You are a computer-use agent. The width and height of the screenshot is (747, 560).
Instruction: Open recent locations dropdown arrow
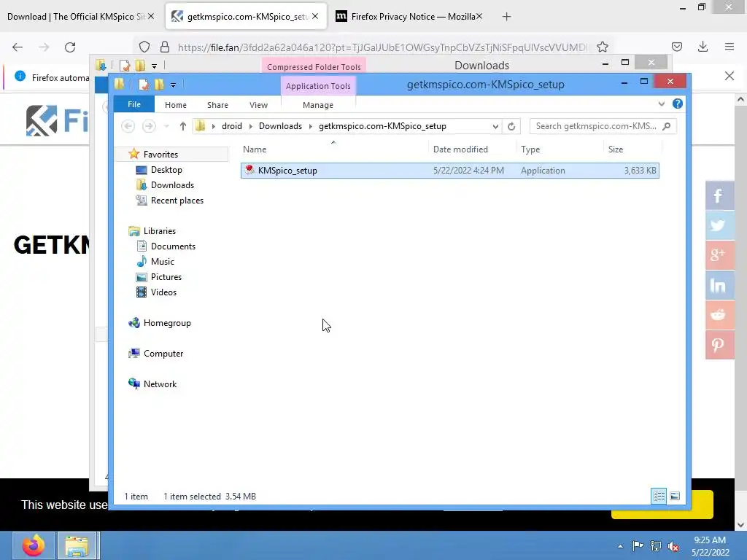click(x=166, y=126)
